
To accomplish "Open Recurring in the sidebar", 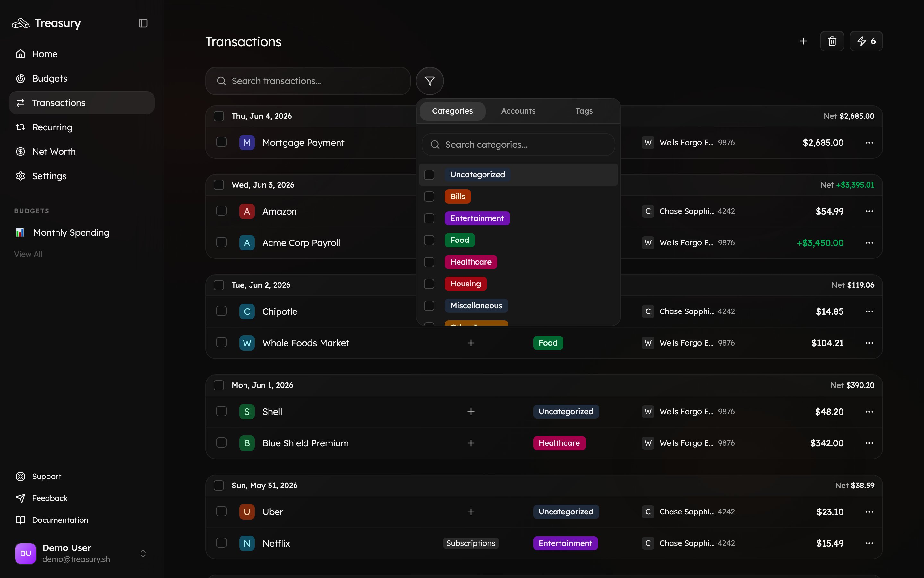I will [82, 127].
